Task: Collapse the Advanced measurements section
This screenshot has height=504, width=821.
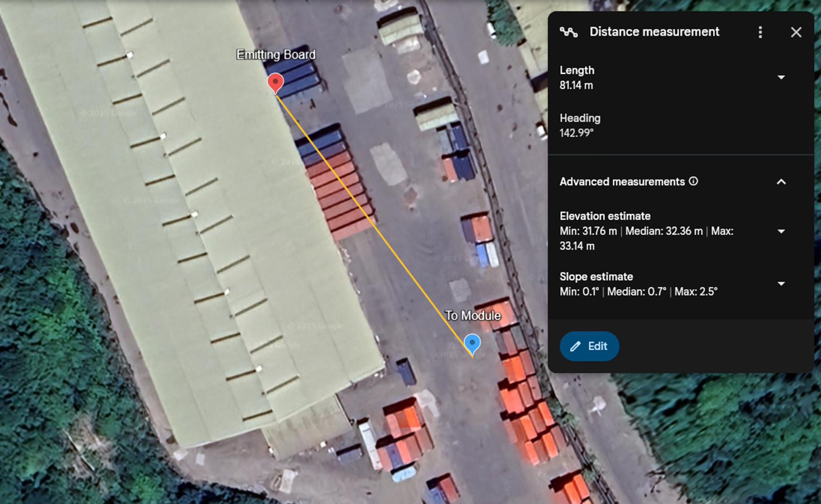Action: pos(781,182)
